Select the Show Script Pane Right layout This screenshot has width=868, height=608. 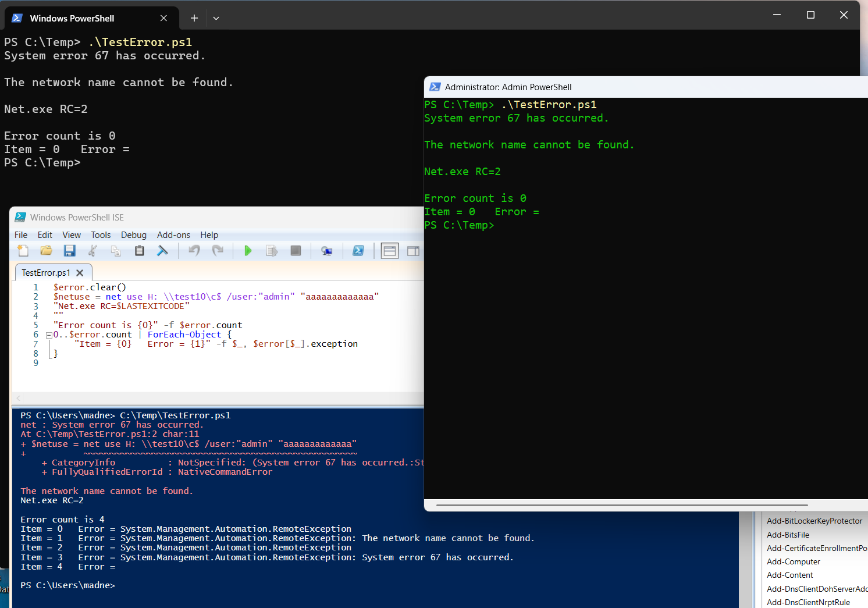pos(413,251)
